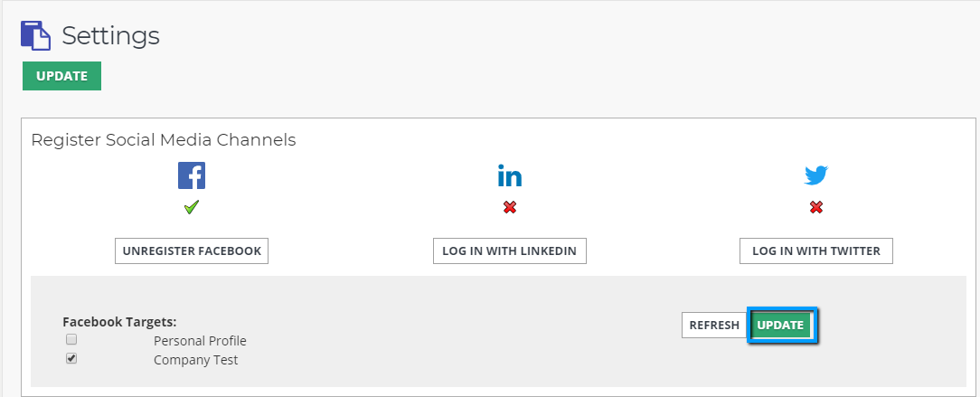980x397 pixels.
Task: Click the red X under LinkedIn
Action: click(x=510, y=207)
